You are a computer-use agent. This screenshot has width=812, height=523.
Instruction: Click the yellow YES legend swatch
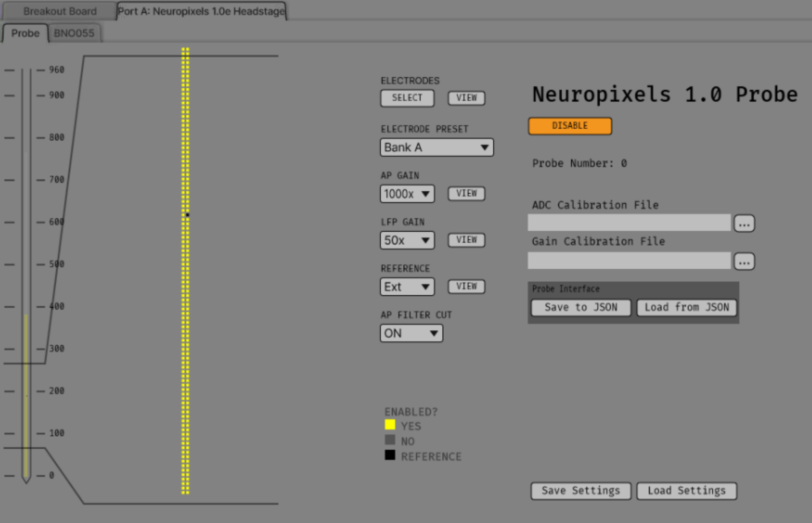tap(390, 425)
